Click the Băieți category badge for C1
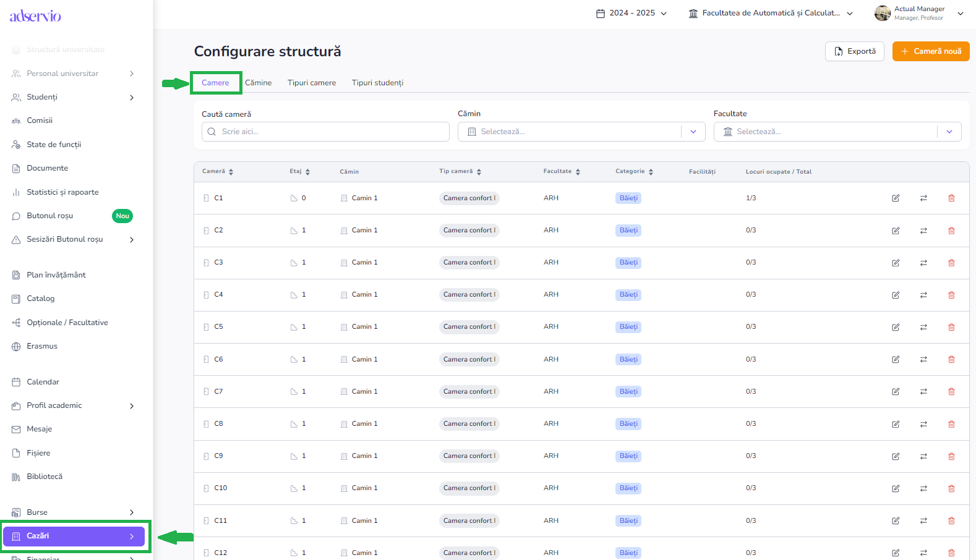976x560 pixels. (x=628, y=198)
